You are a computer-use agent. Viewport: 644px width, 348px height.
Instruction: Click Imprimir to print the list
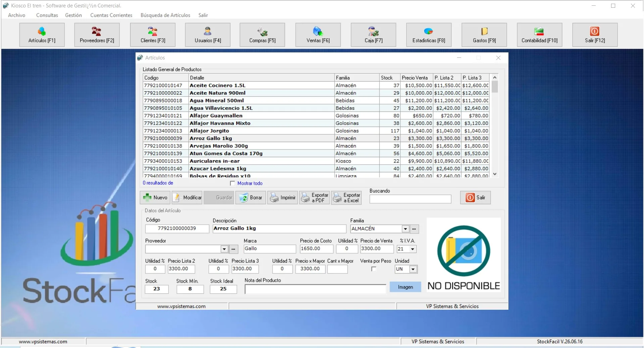pos(283,198)
